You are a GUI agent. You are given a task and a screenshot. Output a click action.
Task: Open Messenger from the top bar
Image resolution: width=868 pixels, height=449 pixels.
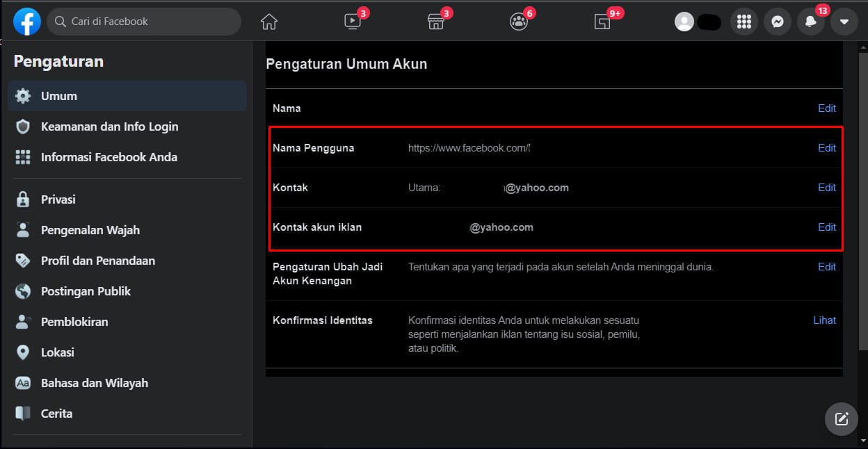click(x=777, y=22)
